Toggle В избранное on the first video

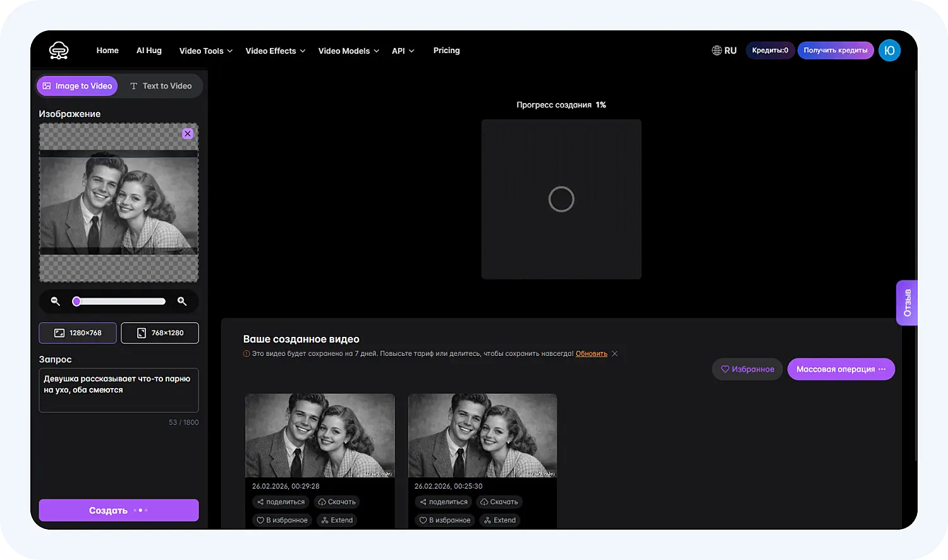coord(281,520)
